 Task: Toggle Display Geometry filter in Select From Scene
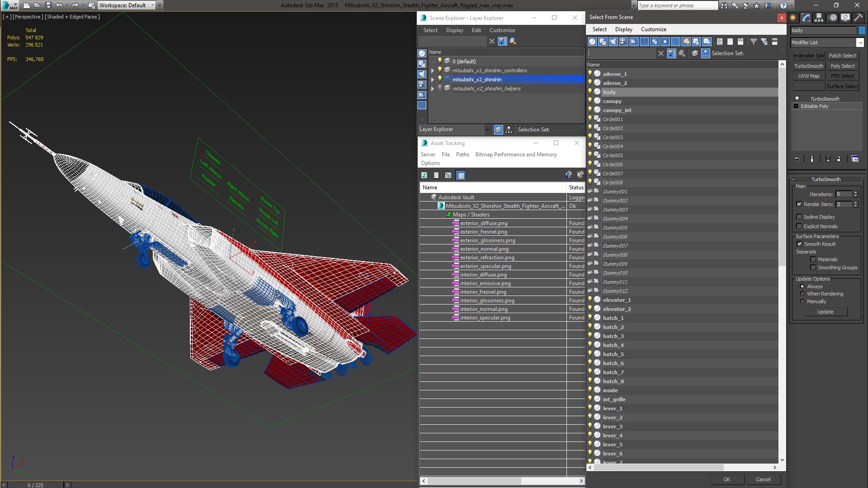(592, 42)
